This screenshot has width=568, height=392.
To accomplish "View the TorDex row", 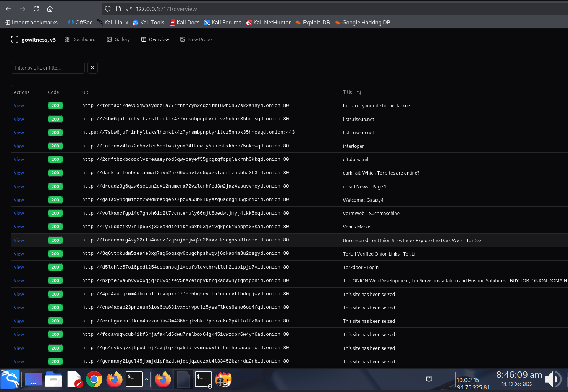I will pos(19,240).
